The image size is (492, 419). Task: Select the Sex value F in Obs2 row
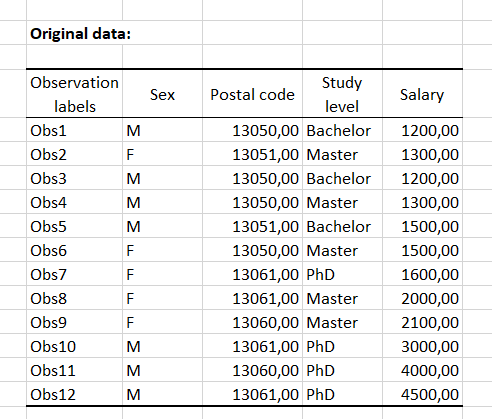[x=162, y=154]
